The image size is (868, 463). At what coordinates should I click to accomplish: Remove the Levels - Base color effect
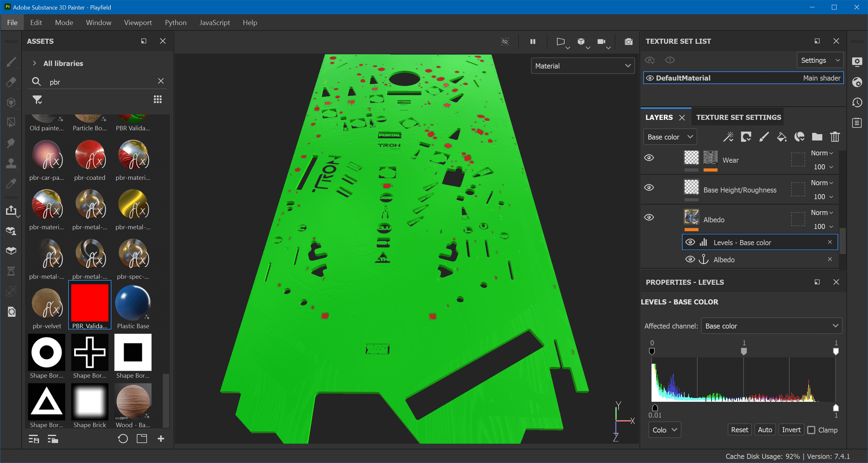[x=830, y=242]
